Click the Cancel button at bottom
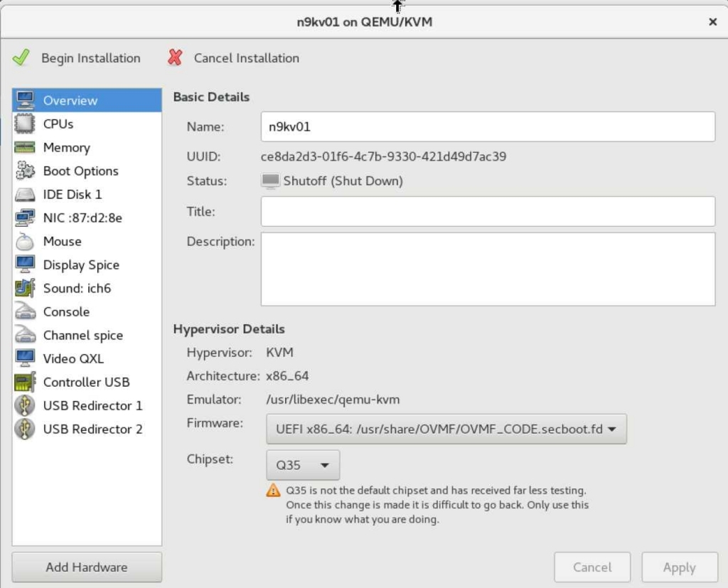Viewport: 728px width, 588px height. pos(592,567)
